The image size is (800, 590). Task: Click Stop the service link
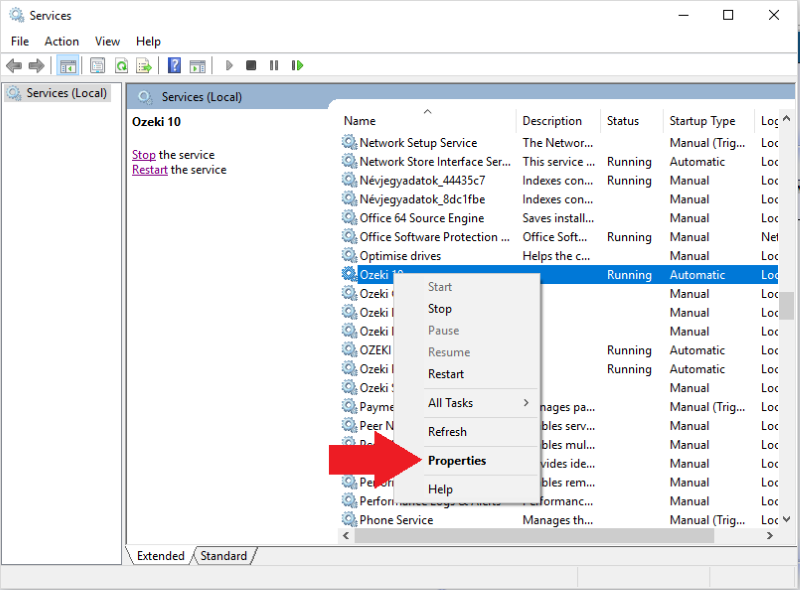143,155
